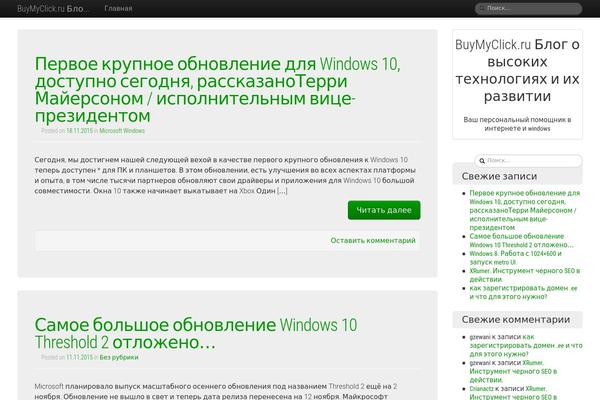Open first gzewani comment link about домен .ee
Screen dimensions: 600x400
(526, 345)
